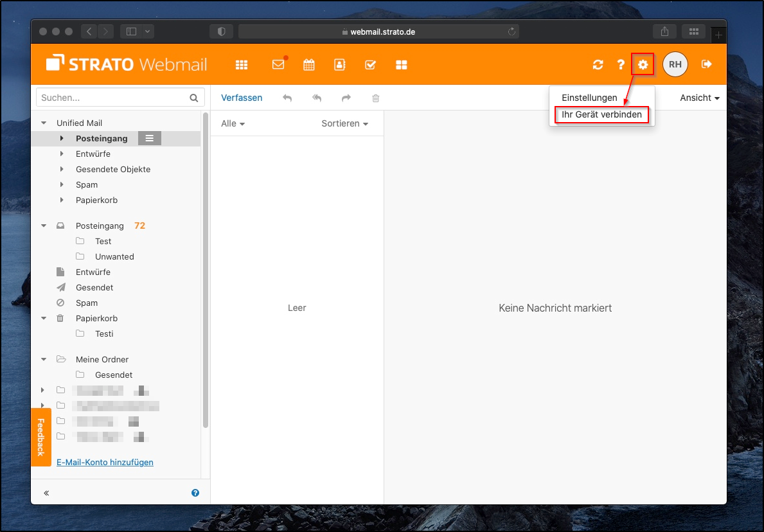Open the settings gear icon
The image size is (764, 532).
643,64
